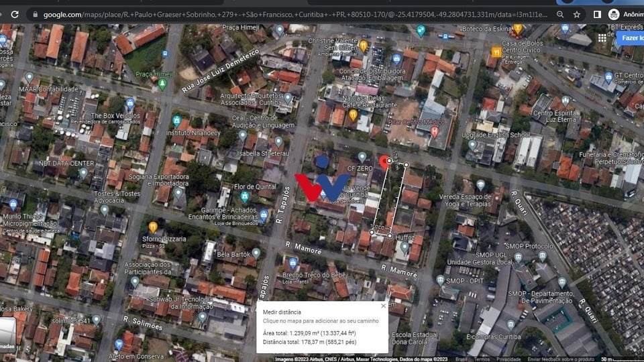Bookmark this page with the star icon
Image resolution: width=644 pixels, height=362 pixels.
tap(577, 14)
